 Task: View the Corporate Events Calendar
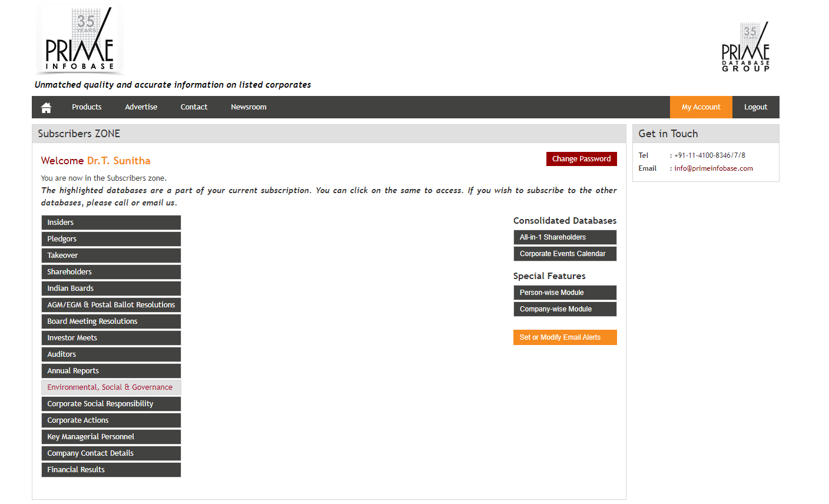(565, 254)
